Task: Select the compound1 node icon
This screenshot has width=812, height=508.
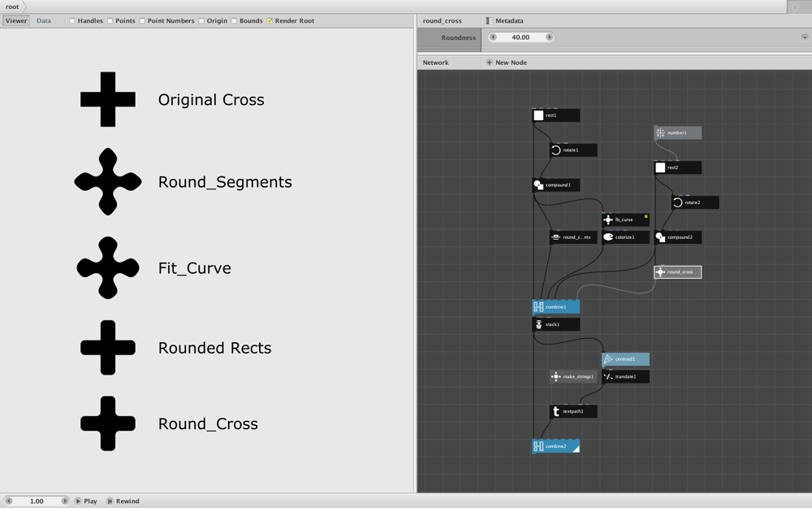Action: [x=538, y=185]
